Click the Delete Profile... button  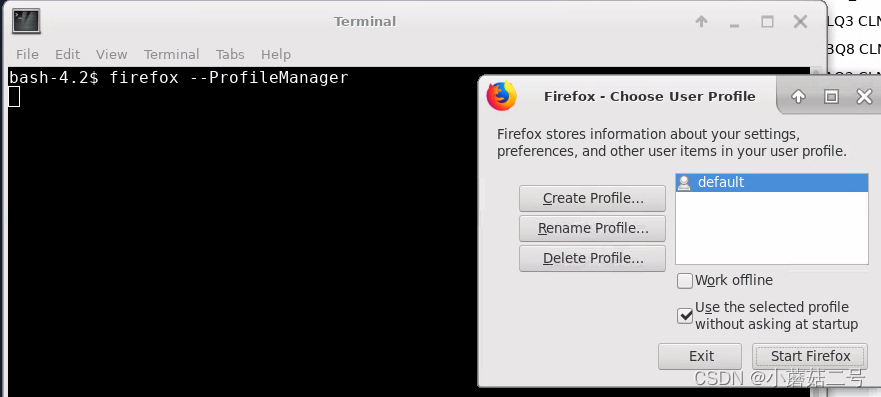(592, 258)
